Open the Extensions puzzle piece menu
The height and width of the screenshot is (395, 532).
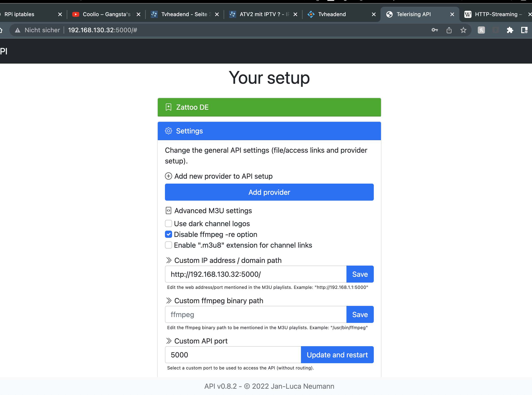coord(510,30)
